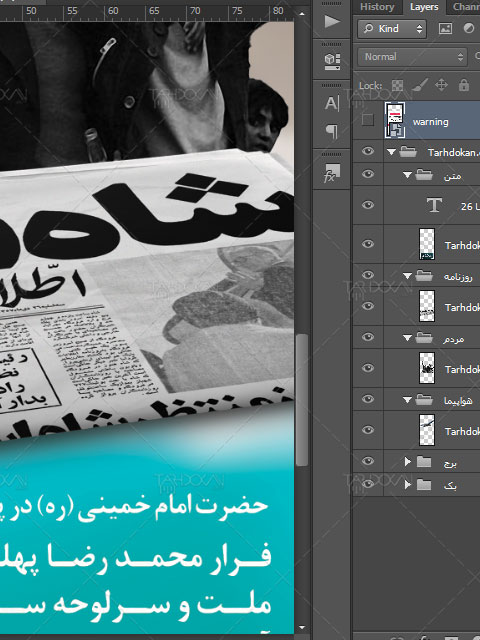Open the Paragraph panel icon
480x640 pixels.
coord(332,131)
